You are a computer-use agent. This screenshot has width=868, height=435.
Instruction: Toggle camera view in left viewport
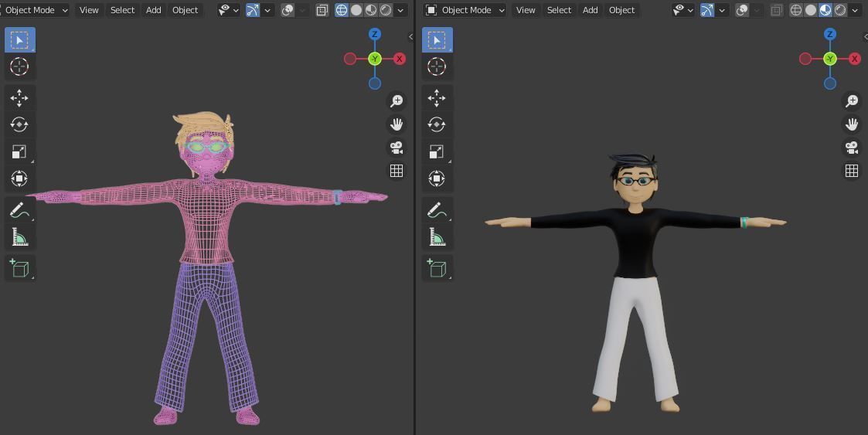coord(397,148)
